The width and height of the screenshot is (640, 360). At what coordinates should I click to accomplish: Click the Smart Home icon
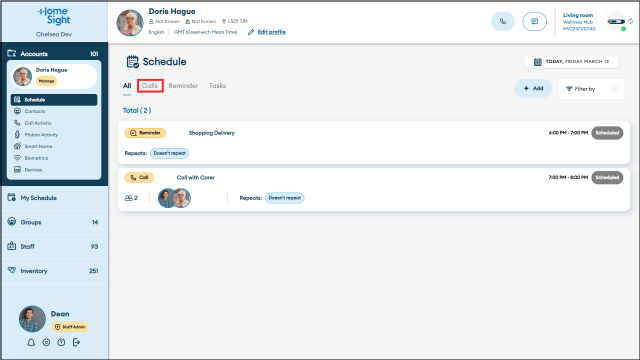click(17, 146)
